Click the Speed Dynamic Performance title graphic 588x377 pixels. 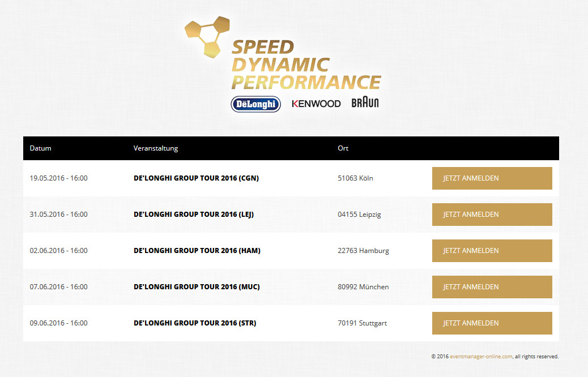306,65
